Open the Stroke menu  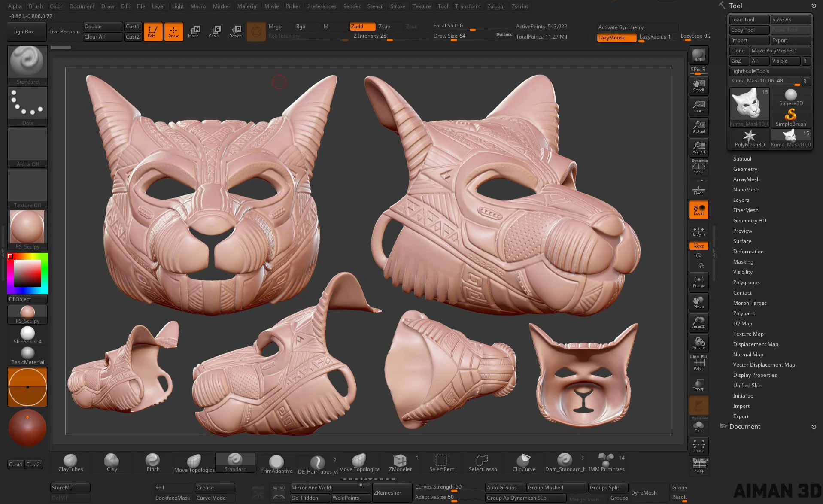click(x=398, y=6)
